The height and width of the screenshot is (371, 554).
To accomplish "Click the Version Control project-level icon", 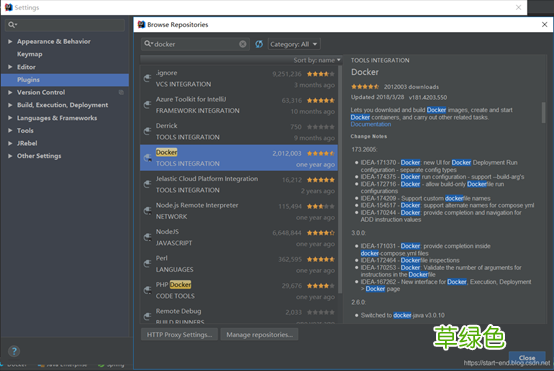I will [x=121, y=92].
